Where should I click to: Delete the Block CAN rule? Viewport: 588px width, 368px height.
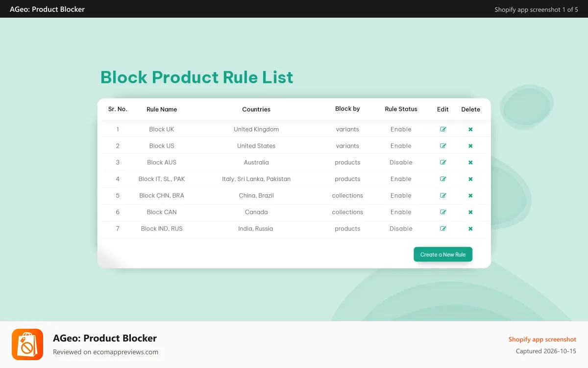point(470,212)
